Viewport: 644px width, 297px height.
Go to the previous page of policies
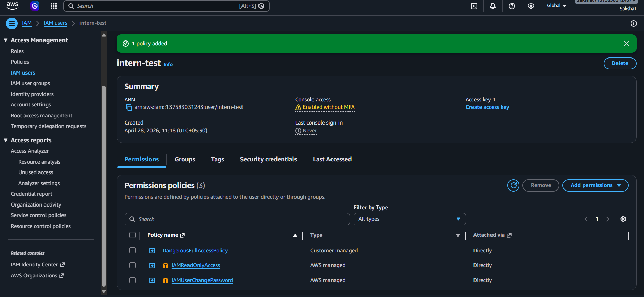pyautogui.click(x=586, y=219)
